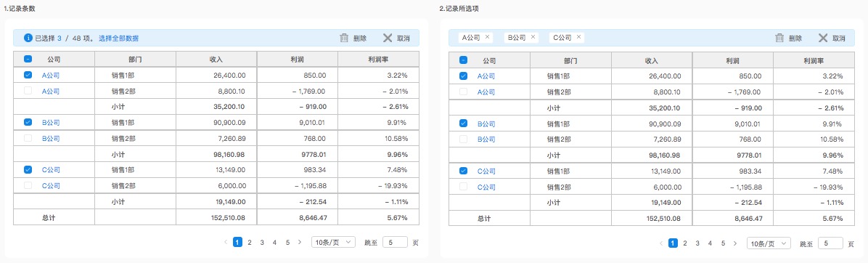The width and height of the screenshot is (868, 263).
Task: Click the blue info icon beside 已选择
Action: (x=28, y=39)
